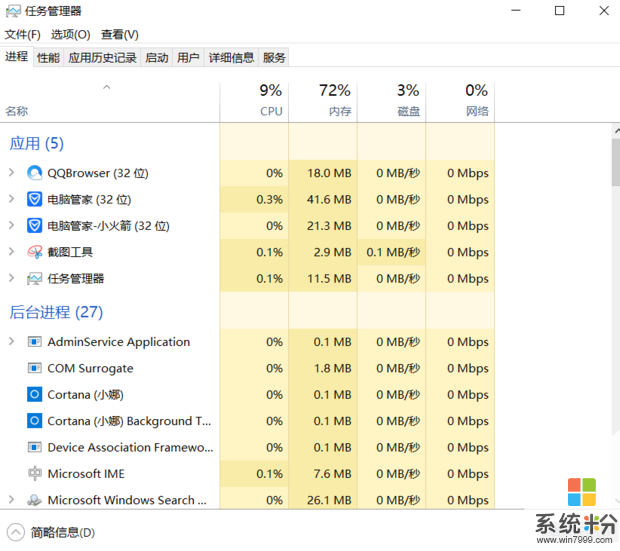Click the Microsoft IME icon
The image size is (620, 551).
[x=34, y=473]
